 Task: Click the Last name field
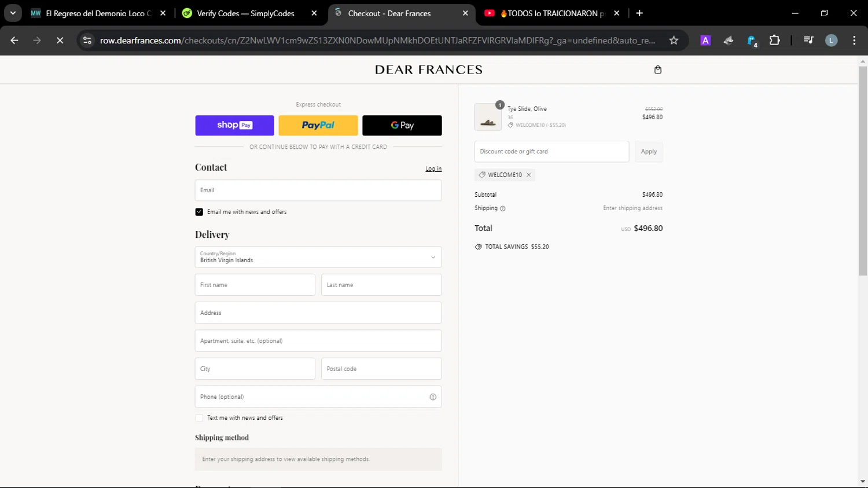click(381, 285)
